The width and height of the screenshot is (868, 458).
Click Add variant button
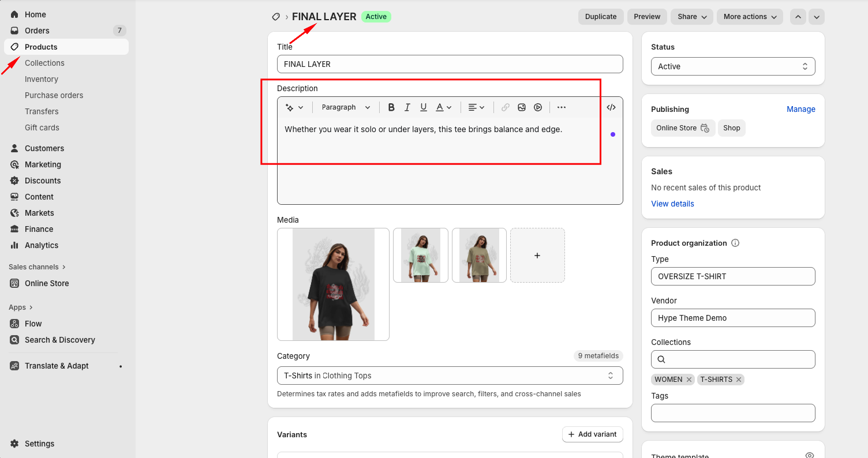point(593,434)
